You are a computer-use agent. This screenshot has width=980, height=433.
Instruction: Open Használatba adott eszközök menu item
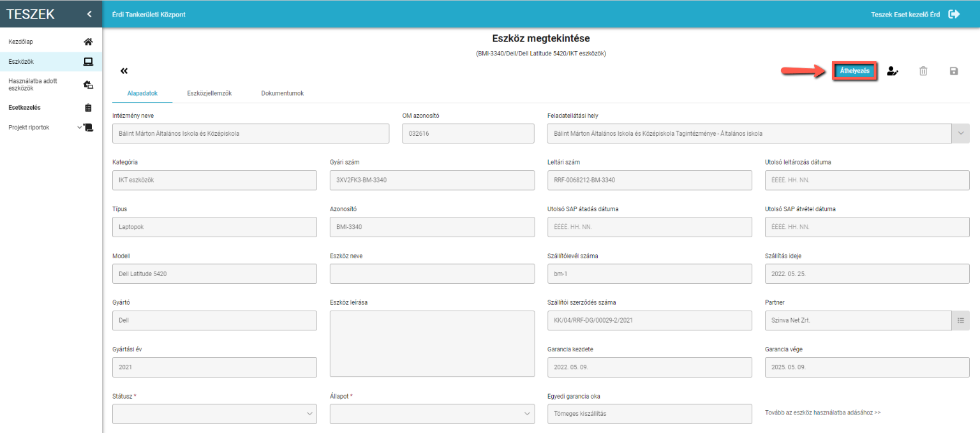[51, 85]
